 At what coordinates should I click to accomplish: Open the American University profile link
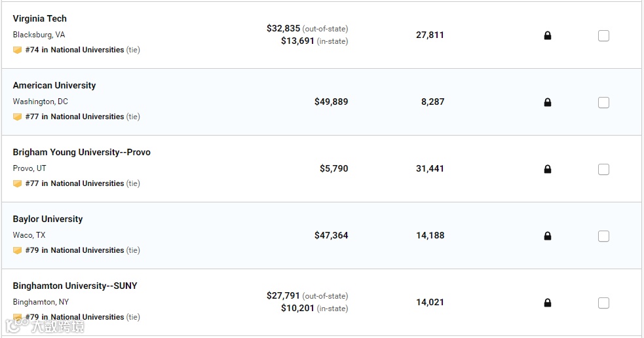point(54,85)
